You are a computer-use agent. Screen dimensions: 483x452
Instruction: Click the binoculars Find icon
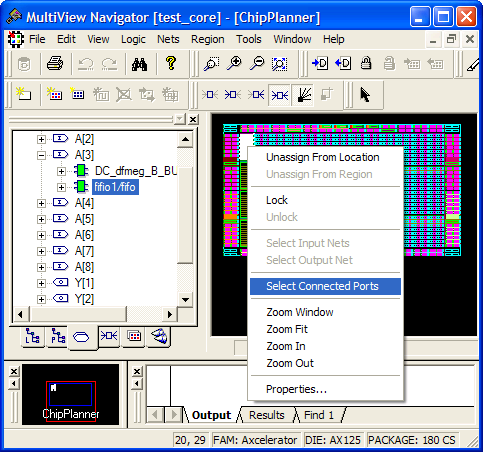(x=139, y=64)
